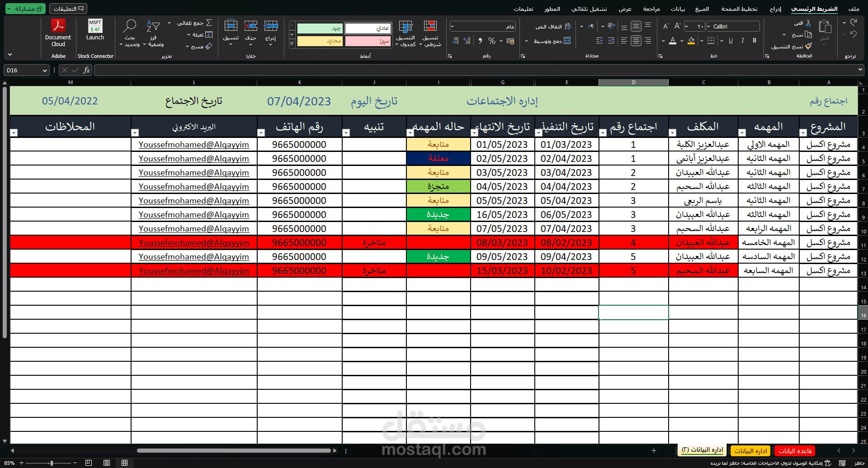Click Wrap Text (التفاف النص)
Viewport: 868px width, 468px height.
coord(553,27)
